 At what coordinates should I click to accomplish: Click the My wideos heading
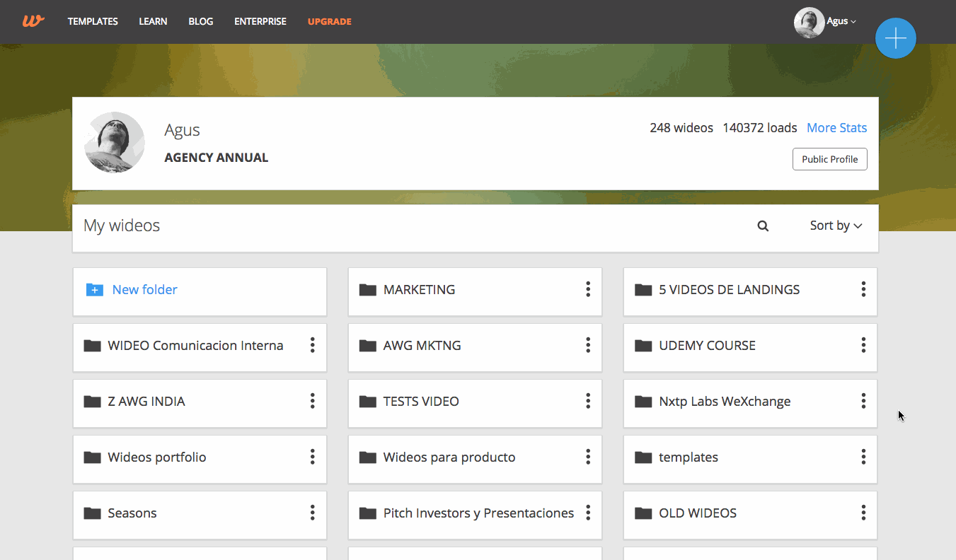pyautogui.click(x=122, y=226)
